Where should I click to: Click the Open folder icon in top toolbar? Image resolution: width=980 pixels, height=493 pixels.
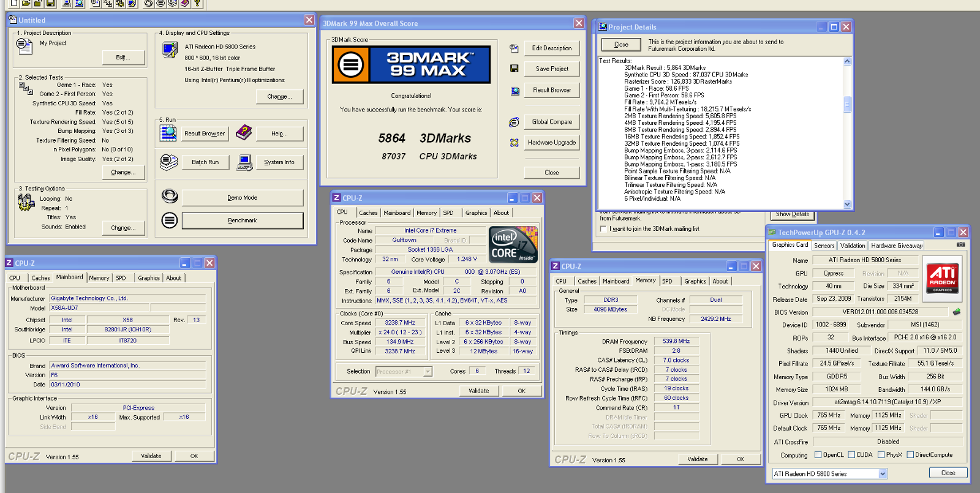point(26,3)
